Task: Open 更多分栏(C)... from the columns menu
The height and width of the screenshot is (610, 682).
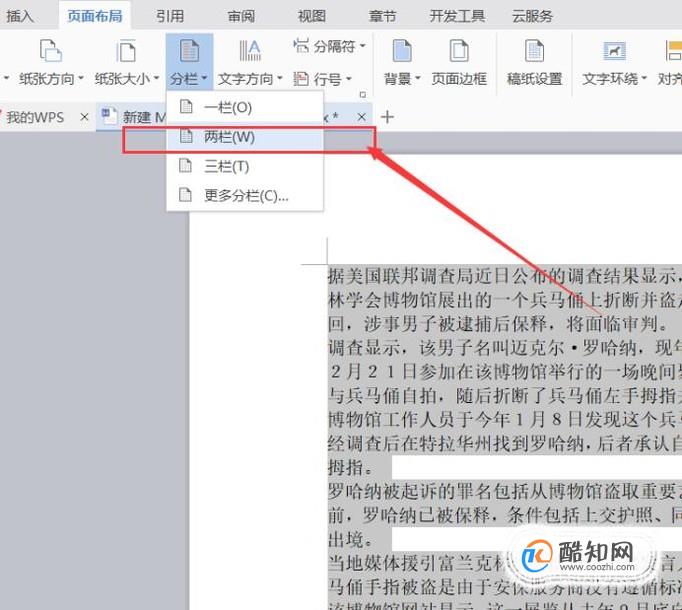Action: [245, 195]
